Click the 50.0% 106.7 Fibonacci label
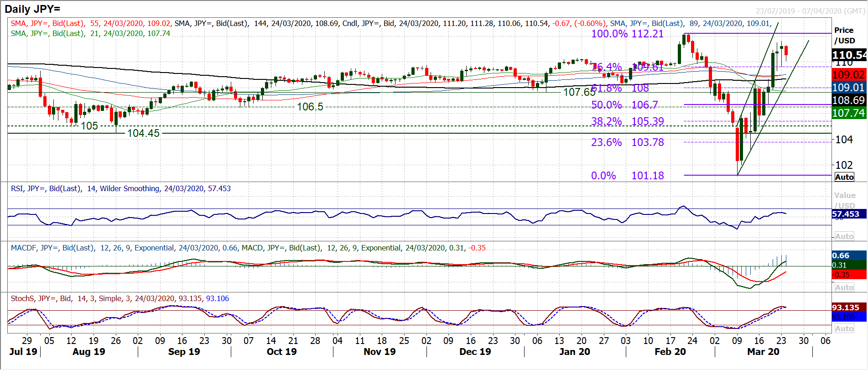Screen dimensions: 868x370 [x=624, y=105]
